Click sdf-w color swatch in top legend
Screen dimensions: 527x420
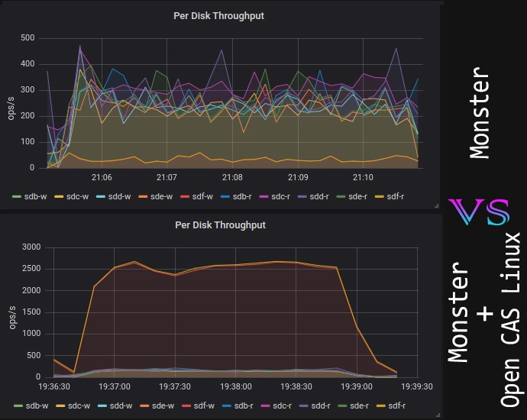tap(185, 196)
